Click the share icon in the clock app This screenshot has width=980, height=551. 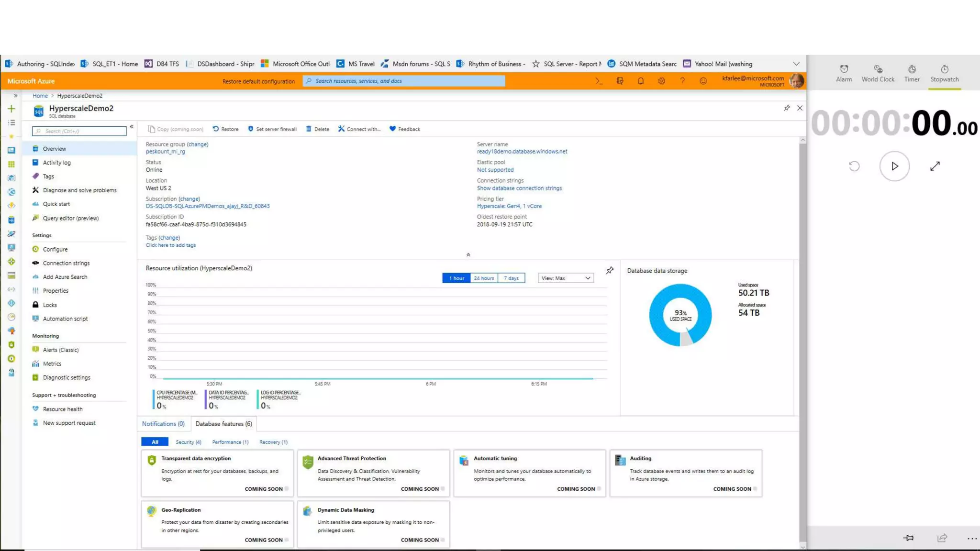tap(942, 538)
